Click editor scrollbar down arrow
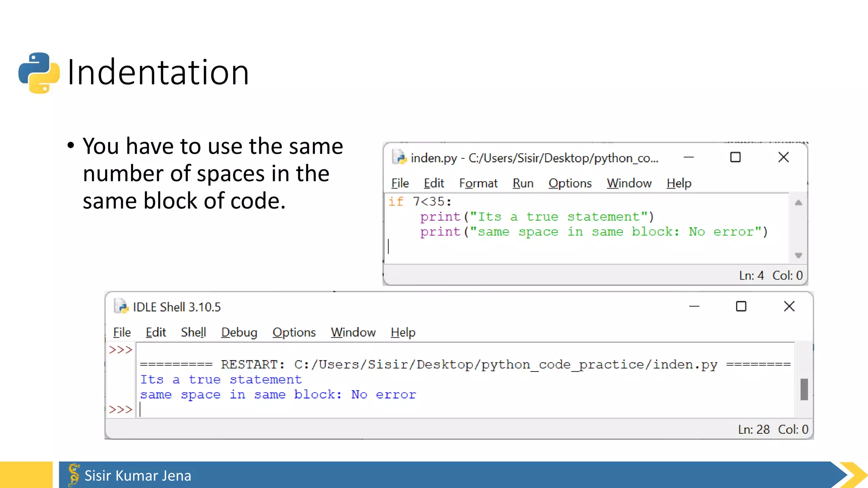Image resolution: width=868 pixels, height=488 pixels. pyautogui.click(x=798, y=255)
